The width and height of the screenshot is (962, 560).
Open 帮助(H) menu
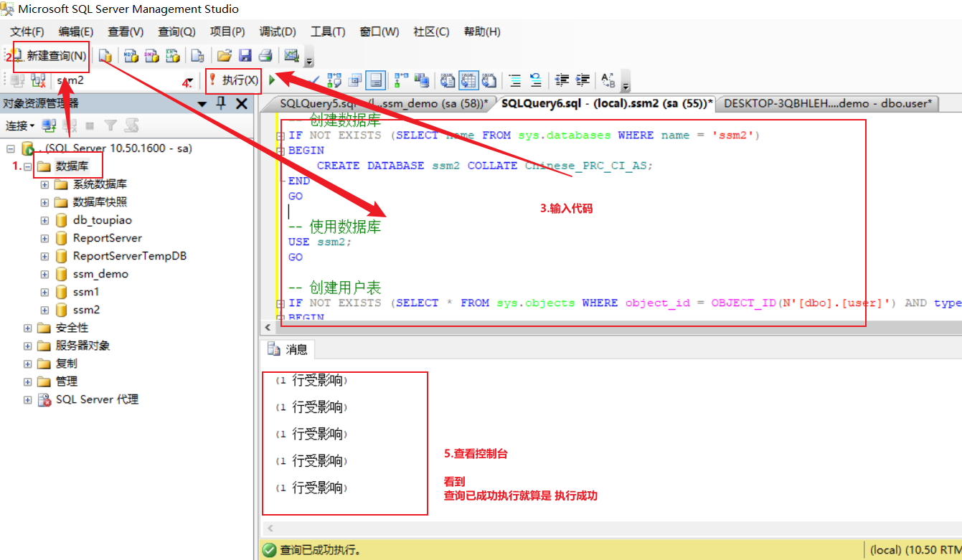pyautogui.click(x=482, y=32)
